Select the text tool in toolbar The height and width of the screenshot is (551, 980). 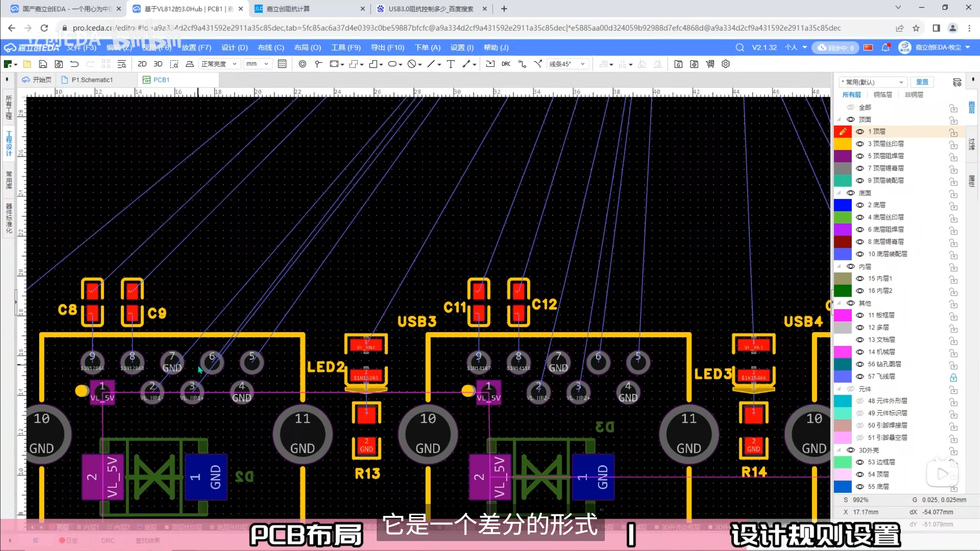point(451,64)
